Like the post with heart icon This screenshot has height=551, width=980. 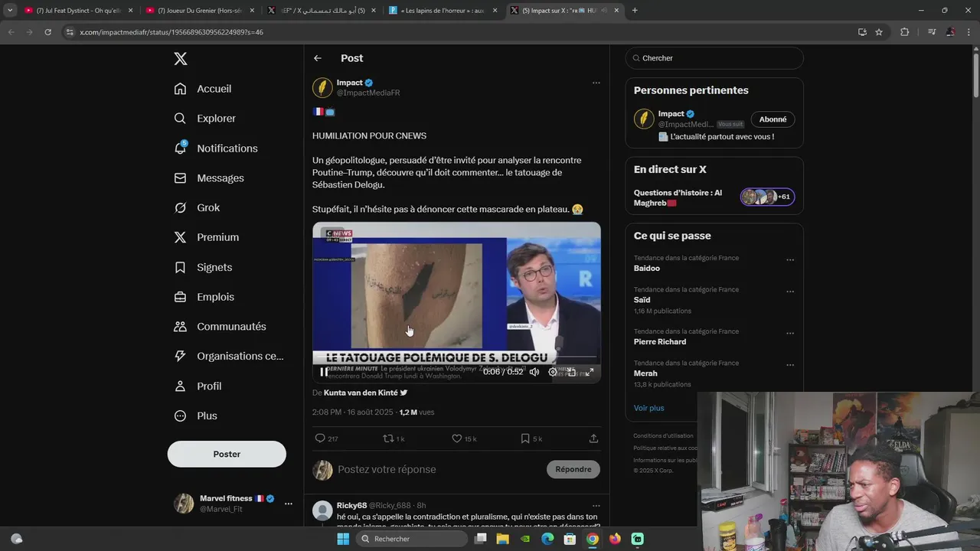(x=456, y=439)
